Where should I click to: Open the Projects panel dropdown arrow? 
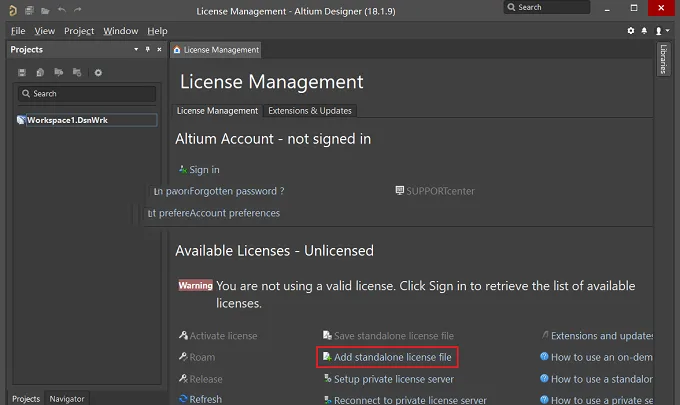[x=136, y=49]
